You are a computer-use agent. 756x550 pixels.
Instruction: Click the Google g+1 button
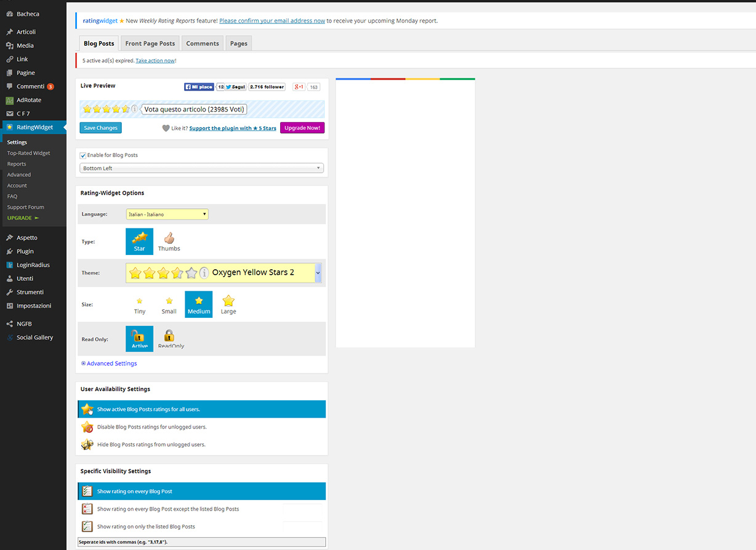tap(299, 87)
